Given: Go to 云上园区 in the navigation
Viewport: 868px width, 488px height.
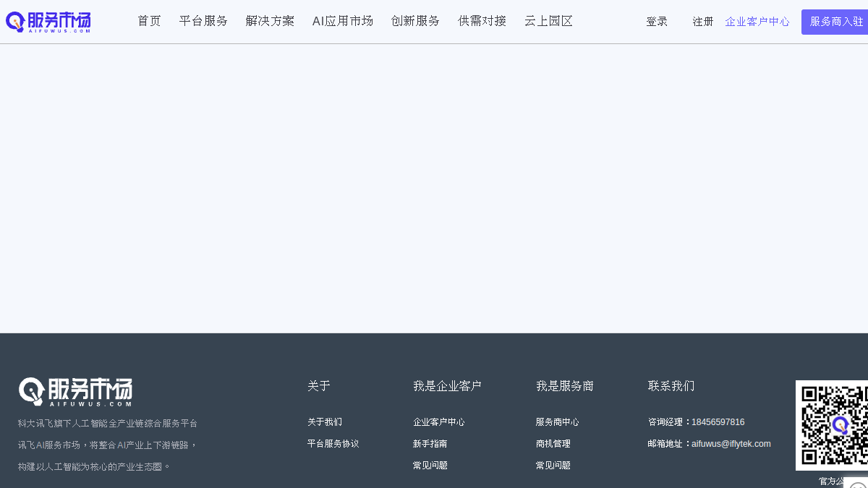Looking at the screenshot, I should pyautogui.click(x=548, y=21).
